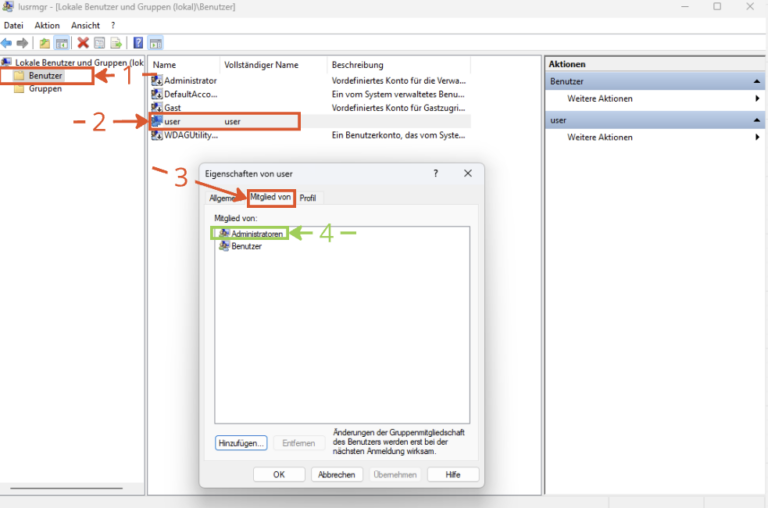Open the Aktion menu
Image resolution: width=768 pixels, height=508 pixels.
[47, 25]
